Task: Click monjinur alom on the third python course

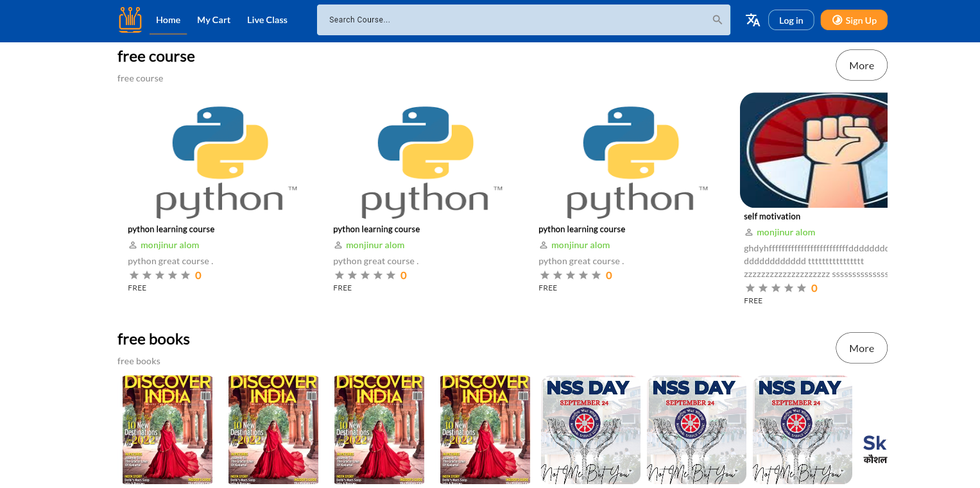Action: coord(580,246)
